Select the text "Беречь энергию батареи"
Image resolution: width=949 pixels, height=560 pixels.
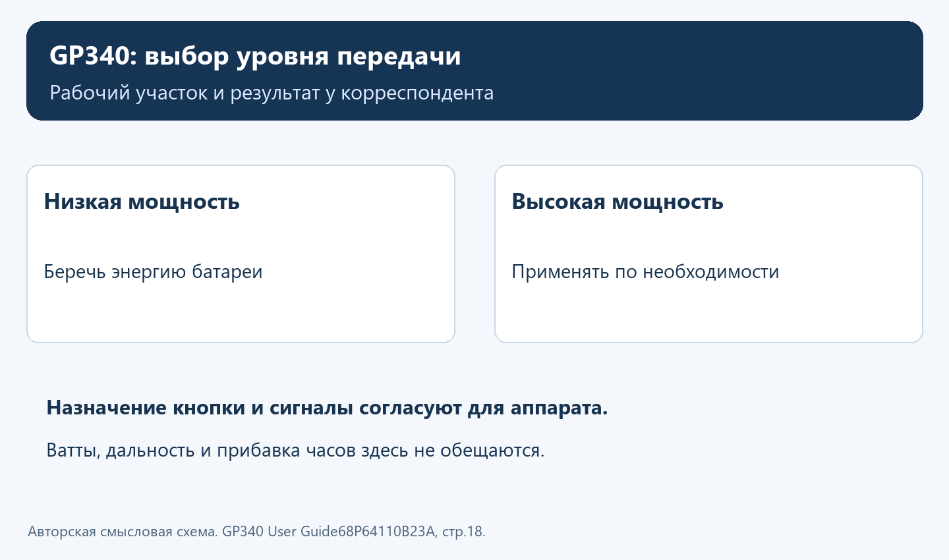(153, 271)
